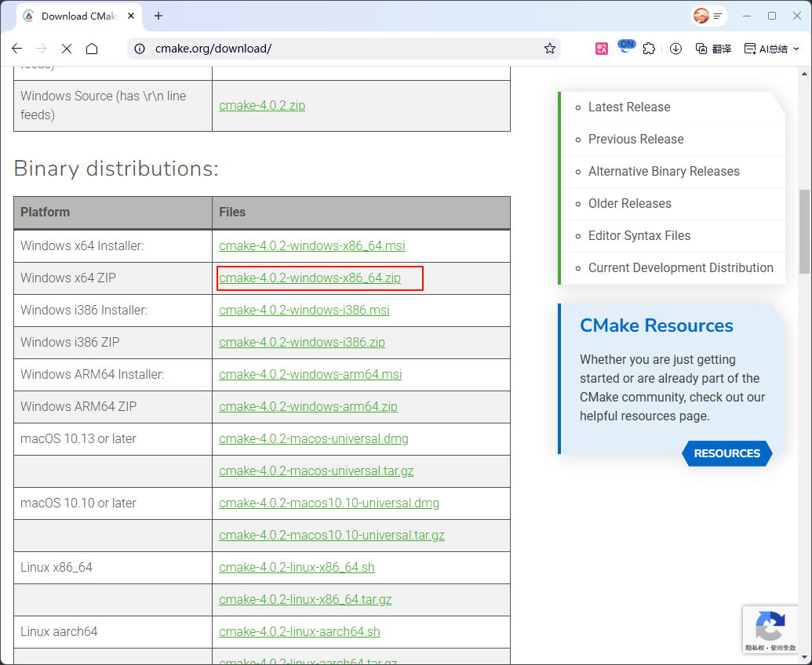
Task: Open a new browser tab
Action: click(x=158, y=16)
